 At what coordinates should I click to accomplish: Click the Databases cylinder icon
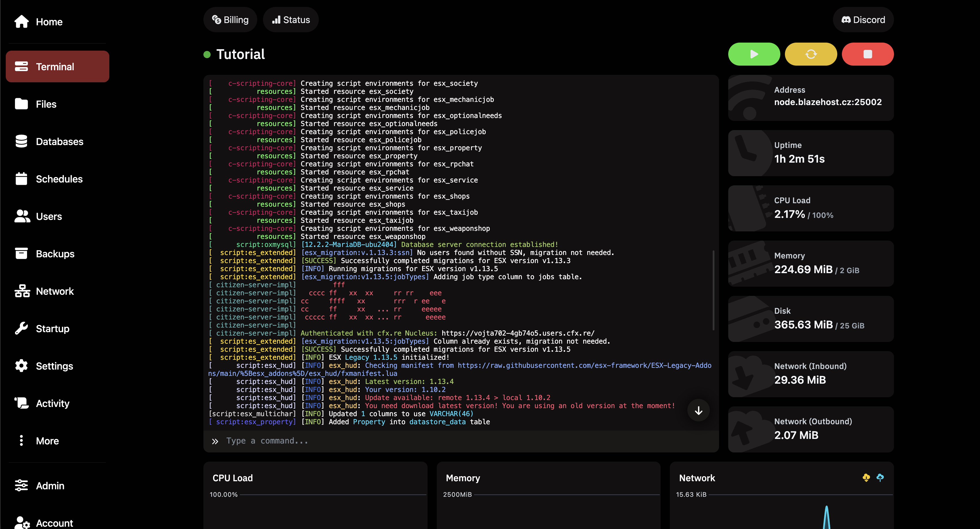(21, 141)
